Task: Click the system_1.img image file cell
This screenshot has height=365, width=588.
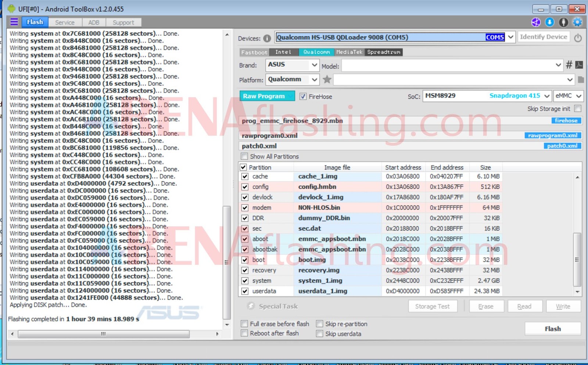Action: pyautogui.click(x=338, y=281)
